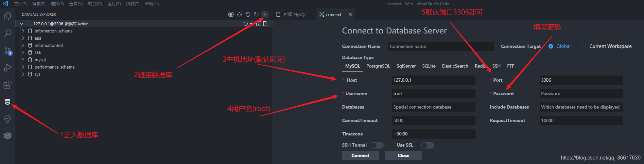Open Source Control view with badge
The image size is (644, 164).
8,51
